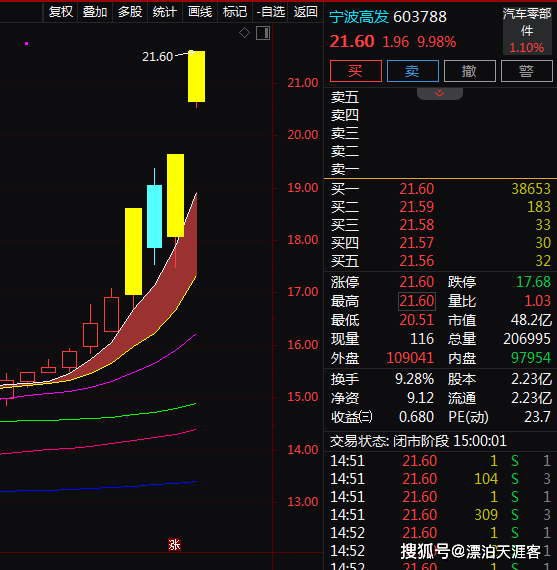Select the 叠加 overlay toolbar item
This screenshot has height=570, width=557.
95,12
